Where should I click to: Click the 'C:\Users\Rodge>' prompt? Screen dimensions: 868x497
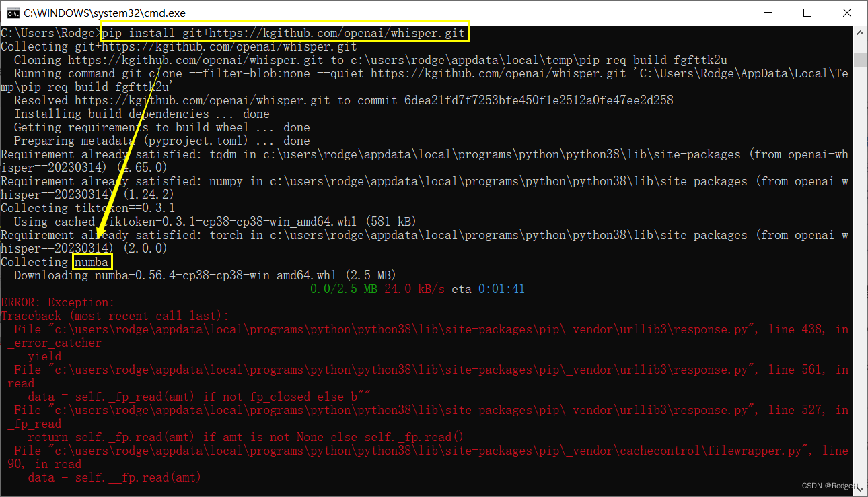tap(50, 33)
